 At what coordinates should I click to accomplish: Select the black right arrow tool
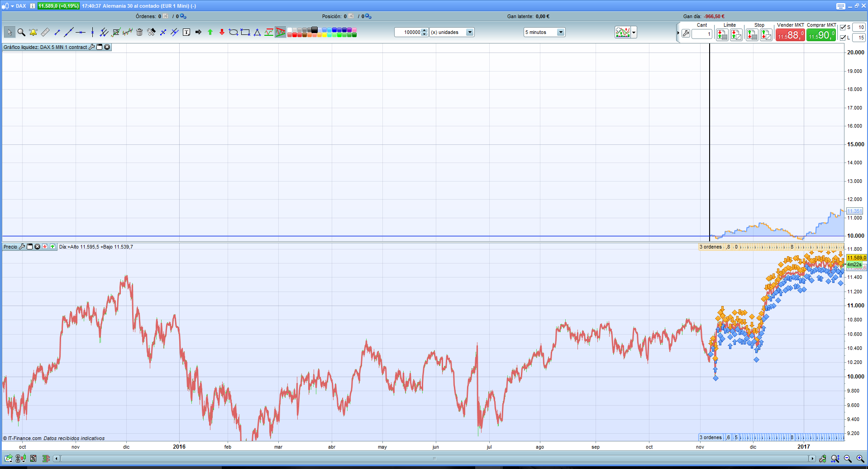198,32
